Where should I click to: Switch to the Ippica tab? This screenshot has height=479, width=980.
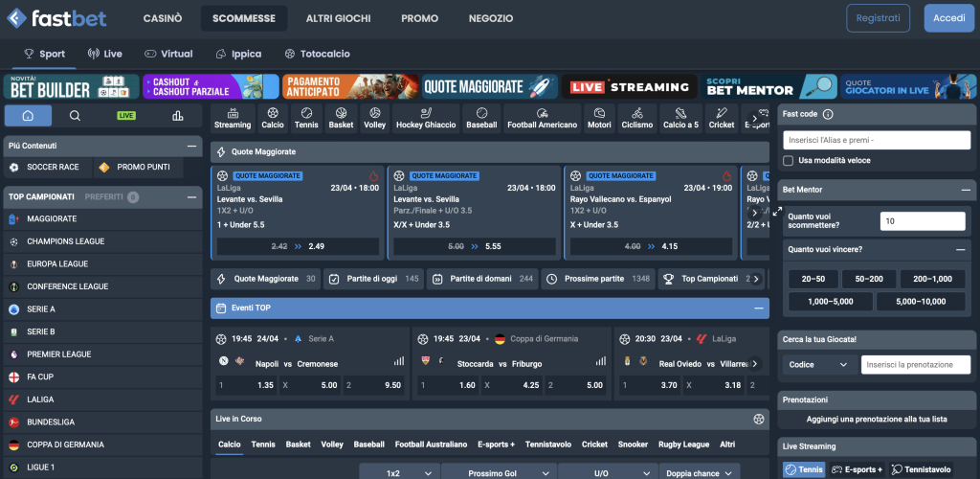238,54
